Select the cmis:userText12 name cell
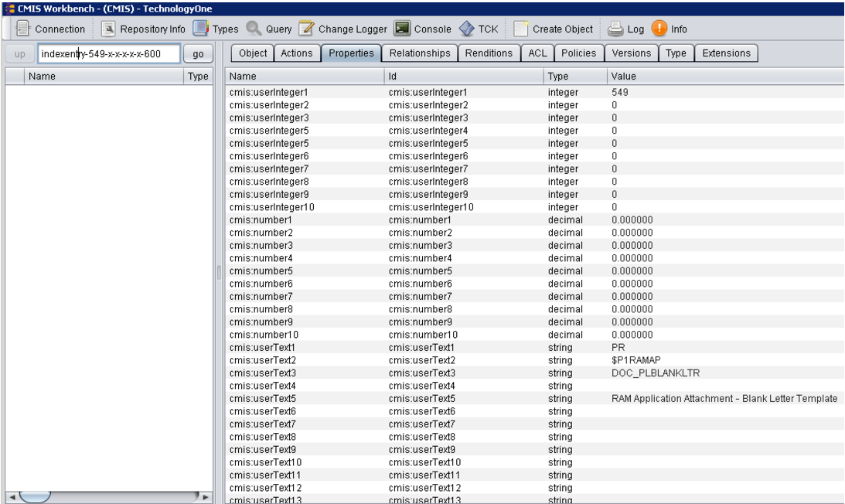Image resolution: width=845 pixels, height=504 pixels. point(265,488)
